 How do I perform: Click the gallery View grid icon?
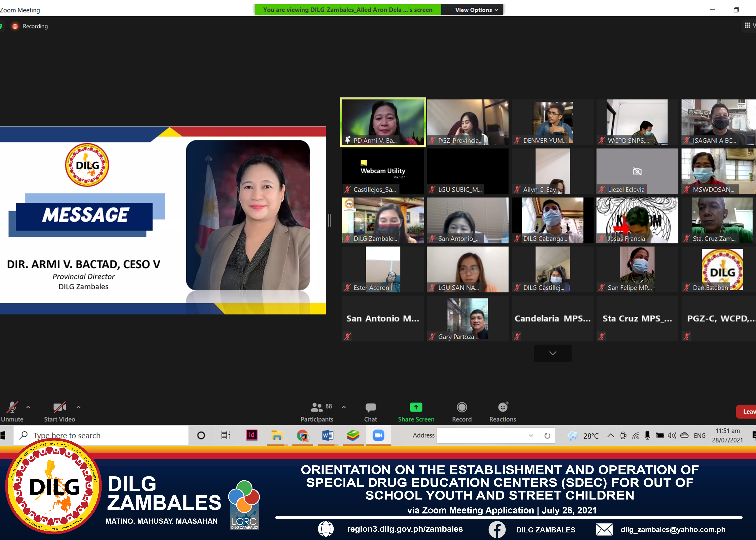747,25
